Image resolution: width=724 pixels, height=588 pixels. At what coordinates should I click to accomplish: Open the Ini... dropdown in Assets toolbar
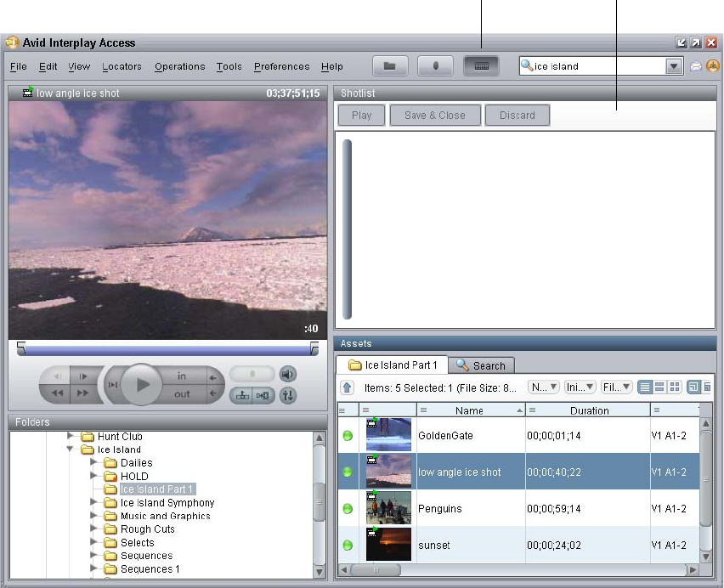(580, 387)
